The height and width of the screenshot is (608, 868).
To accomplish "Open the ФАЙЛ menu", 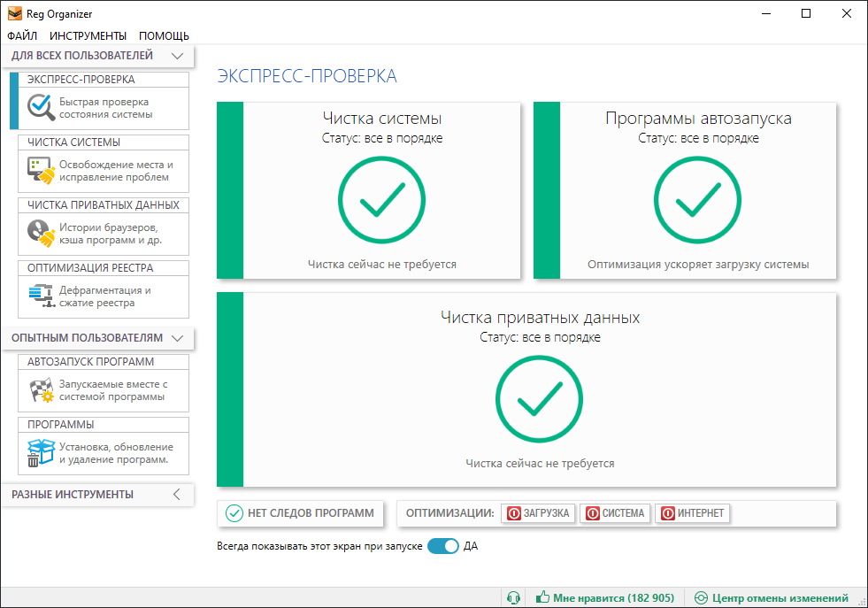I will tap(22, 36).
